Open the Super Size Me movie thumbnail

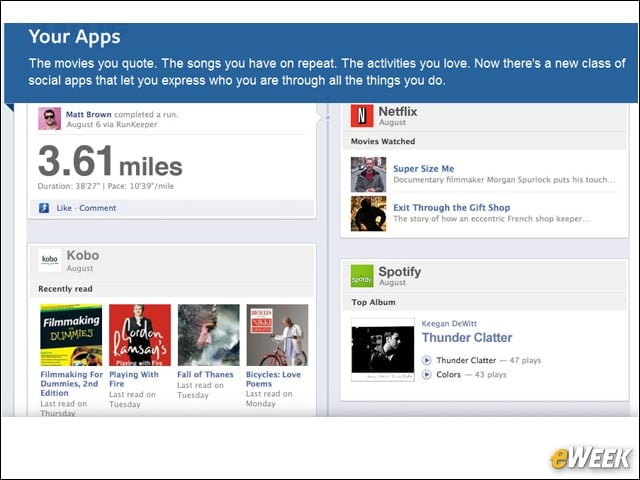click(368, 174)
